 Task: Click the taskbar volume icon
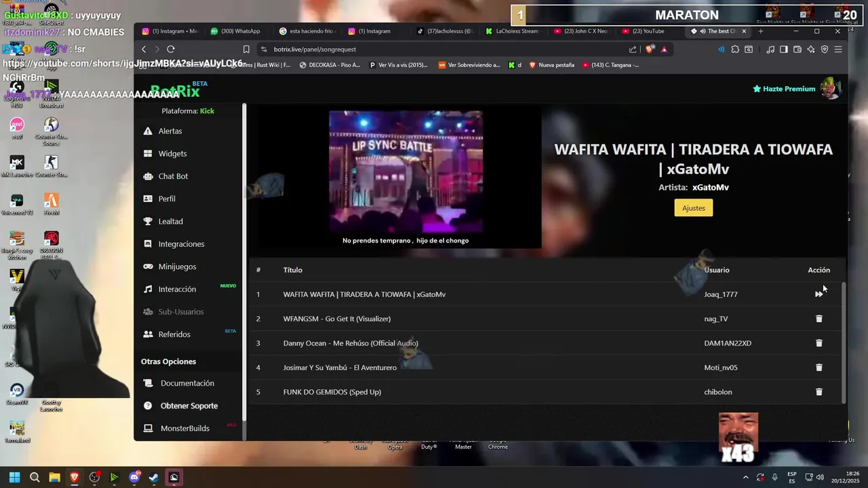(820, 477)
